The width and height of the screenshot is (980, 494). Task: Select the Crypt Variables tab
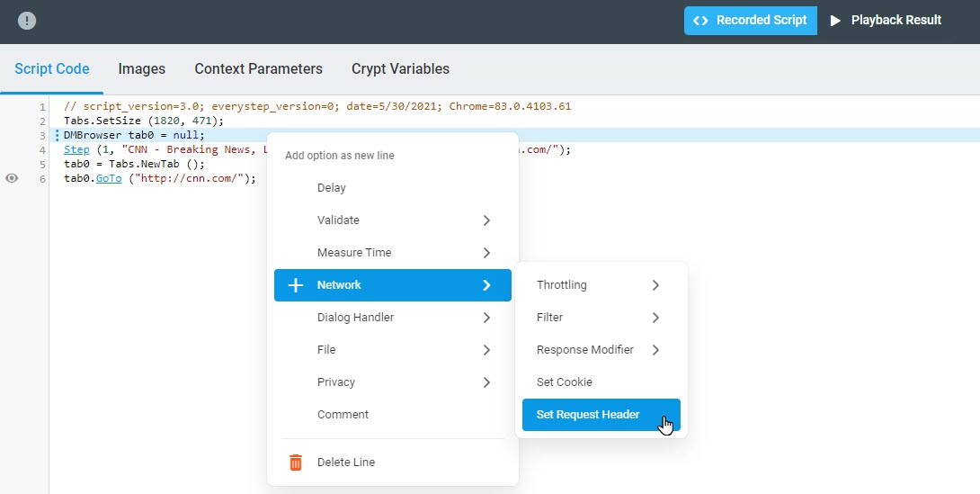400,68
